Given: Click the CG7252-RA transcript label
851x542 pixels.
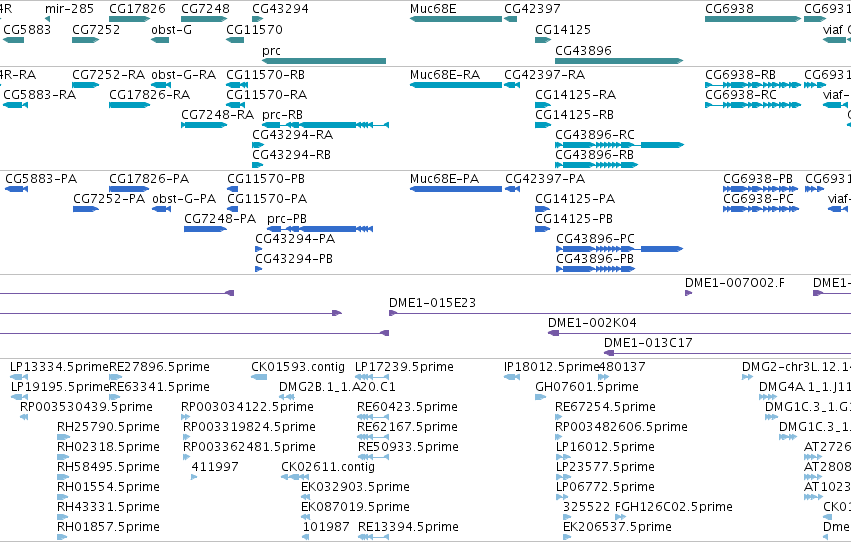Looking at the screenshot, I should pos(109,74).
